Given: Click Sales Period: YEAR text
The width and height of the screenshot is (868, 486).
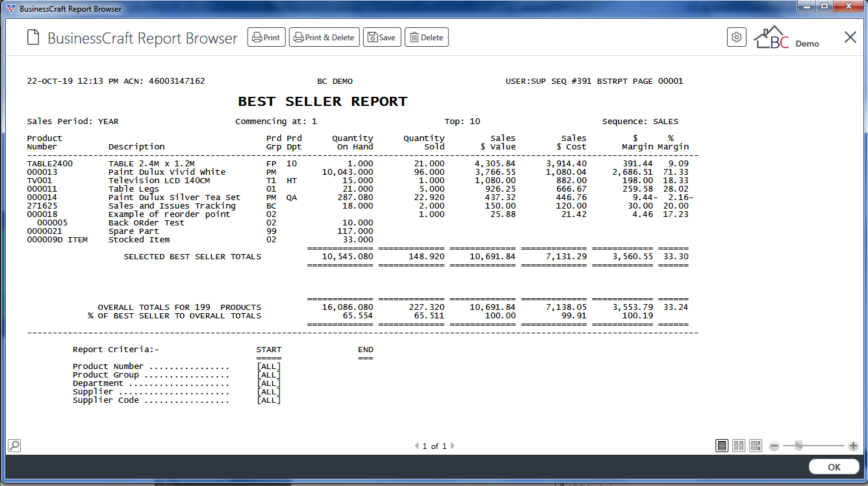Looking at the screenshot, I should pyautogui.click(x=73, y=122).
